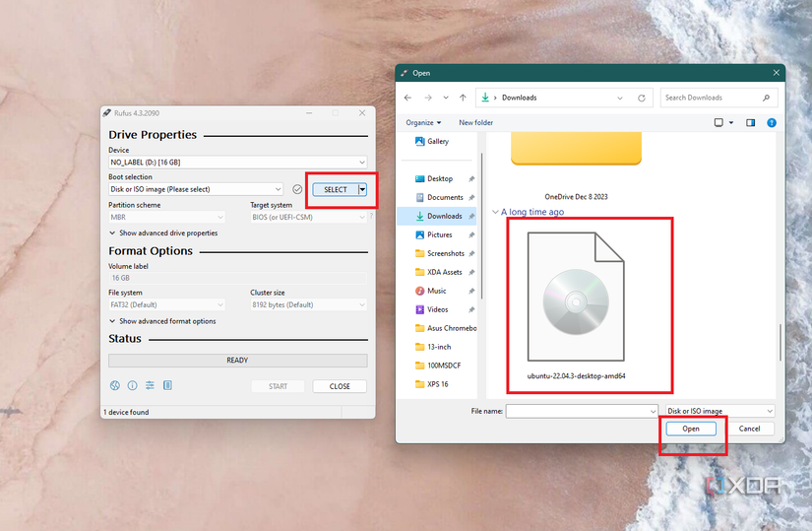The image size is (812, 531).
Task: Click the OneDrive Dec 8 2023 folder
Action: click(x=576, y=166)
